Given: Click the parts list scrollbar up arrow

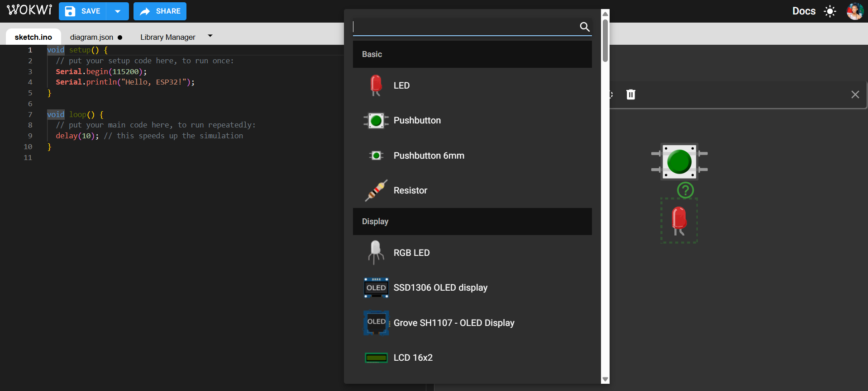Looking at the screenshot, I should click(x=605, y=14).
